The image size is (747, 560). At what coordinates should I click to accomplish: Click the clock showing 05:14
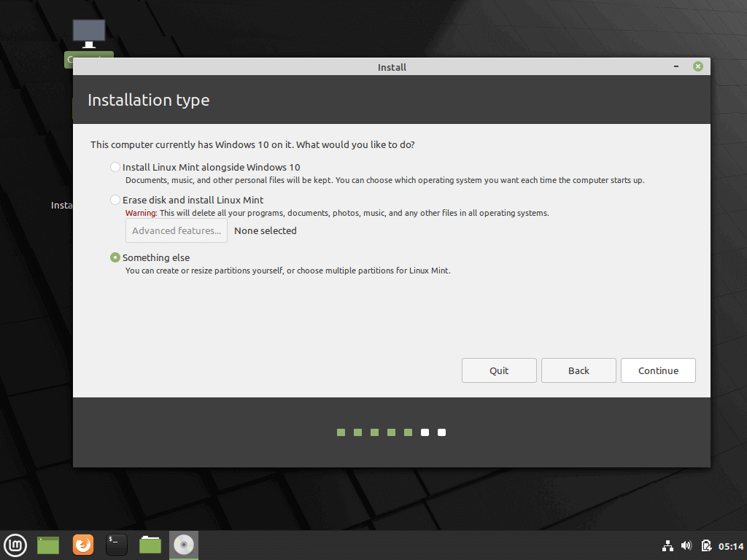pos(730,545)
